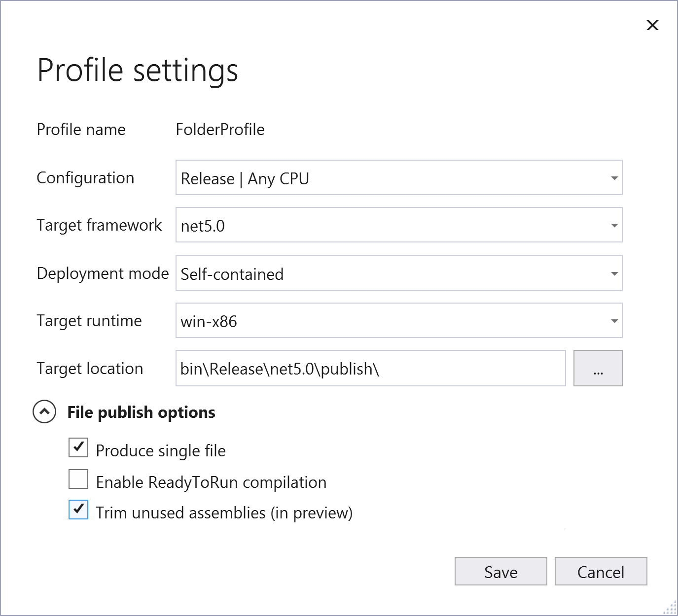Cancel the profile settings dialog
The width and height of the screenshot is (678, 616).
point(601,571)
